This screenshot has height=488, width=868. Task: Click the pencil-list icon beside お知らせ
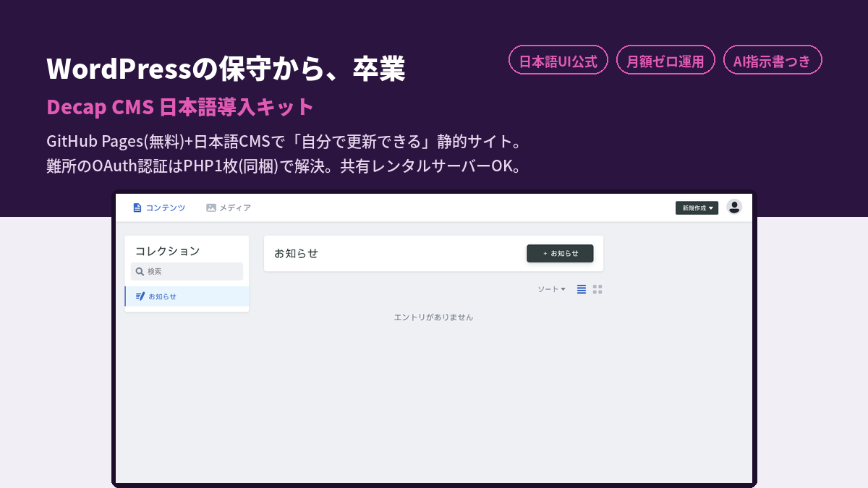click(x=140, y=296)
